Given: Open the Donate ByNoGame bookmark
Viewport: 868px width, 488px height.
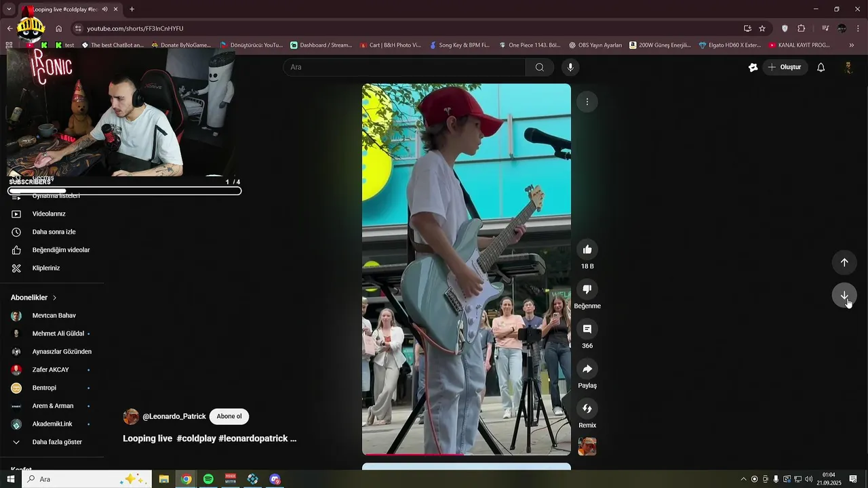Looking at the screenshot, I should 181,45.
